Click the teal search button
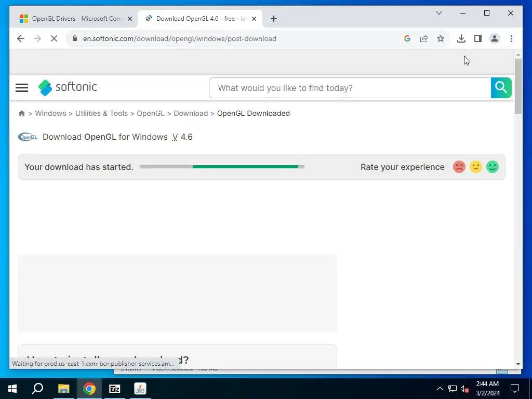 click(x=501, y=88)
